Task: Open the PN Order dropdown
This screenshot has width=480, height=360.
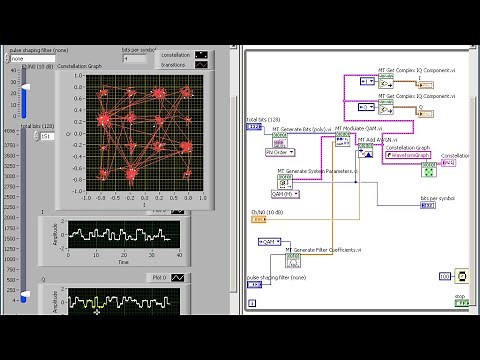Action: tap(280, 152)
